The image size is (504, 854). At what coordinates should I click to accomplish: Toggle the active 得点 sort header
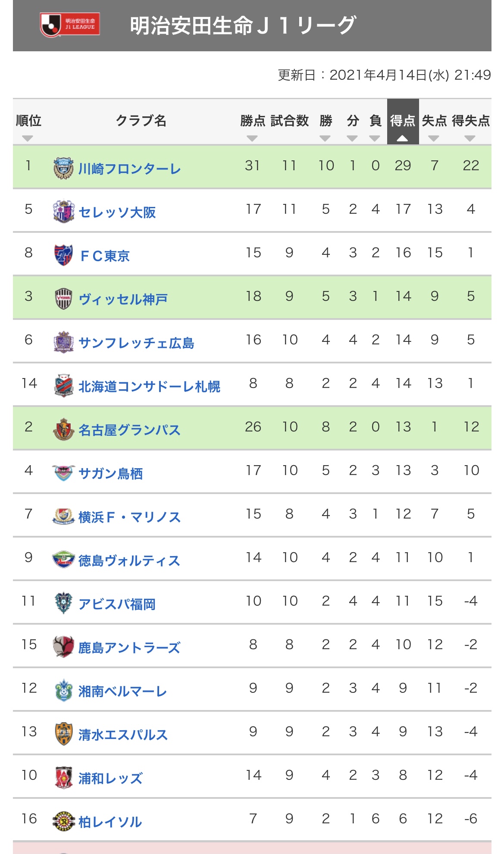pos(403,122)
